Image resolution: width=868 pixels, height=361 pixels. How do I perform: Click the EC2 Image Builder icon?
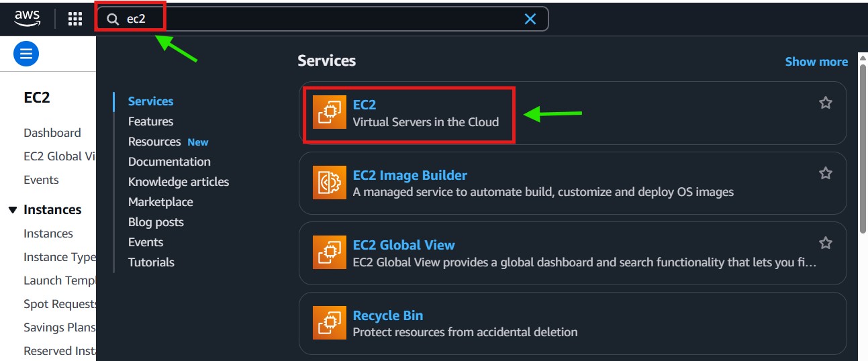click(x=330, y=183)
